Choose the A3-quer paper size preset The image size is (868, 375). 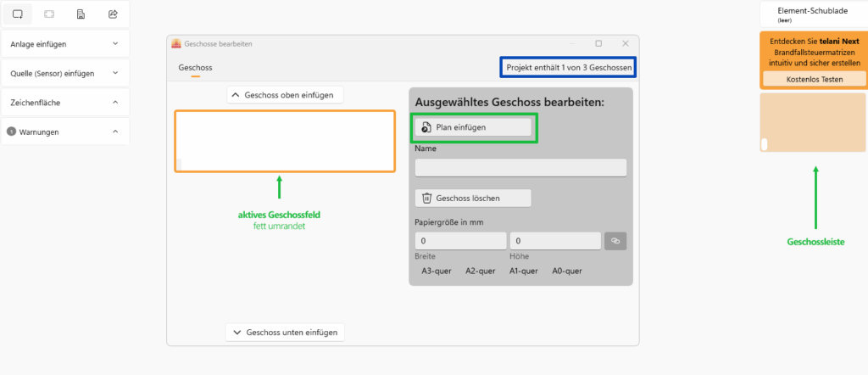[x=437, y=271]
